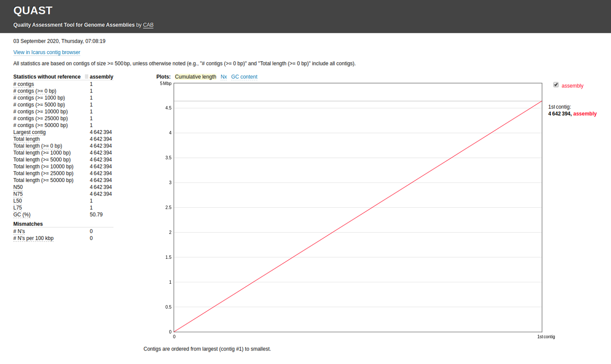
Task: Switch to the Nx plot tab
Action: click(223, 77)
